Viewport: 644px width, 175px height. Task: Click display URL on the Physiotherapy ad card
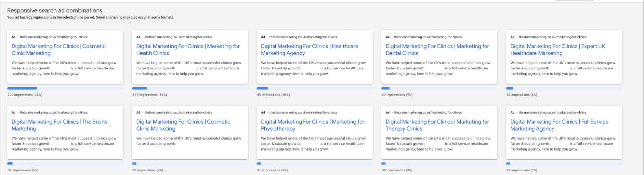pyautogui.click(x=303, y=113)
